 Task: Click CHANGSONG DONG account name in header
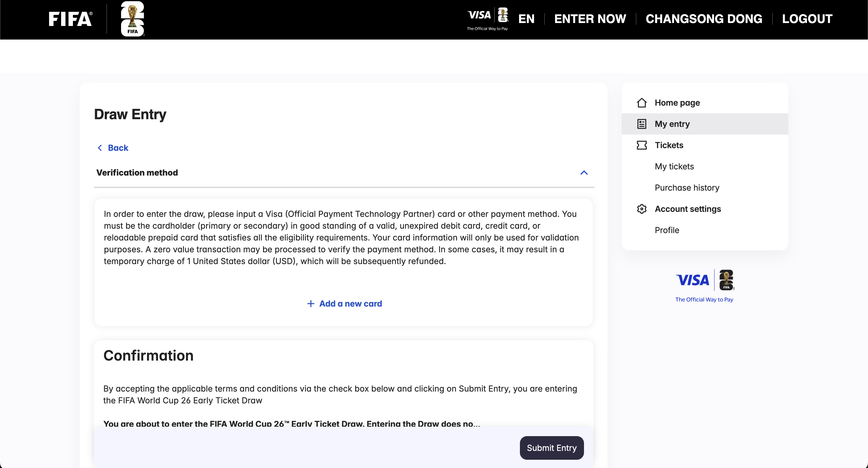click(704, 19)
